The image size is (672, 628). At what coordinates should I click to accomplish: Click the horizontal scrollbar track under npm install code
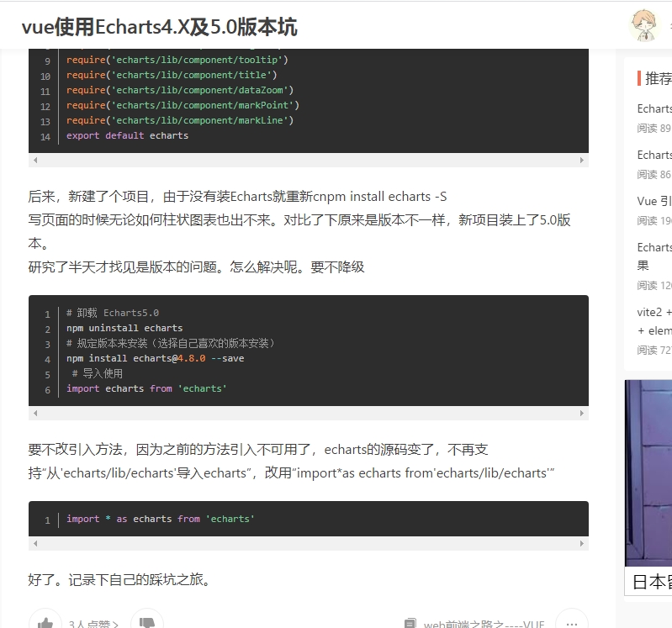[x=309, y=414]
